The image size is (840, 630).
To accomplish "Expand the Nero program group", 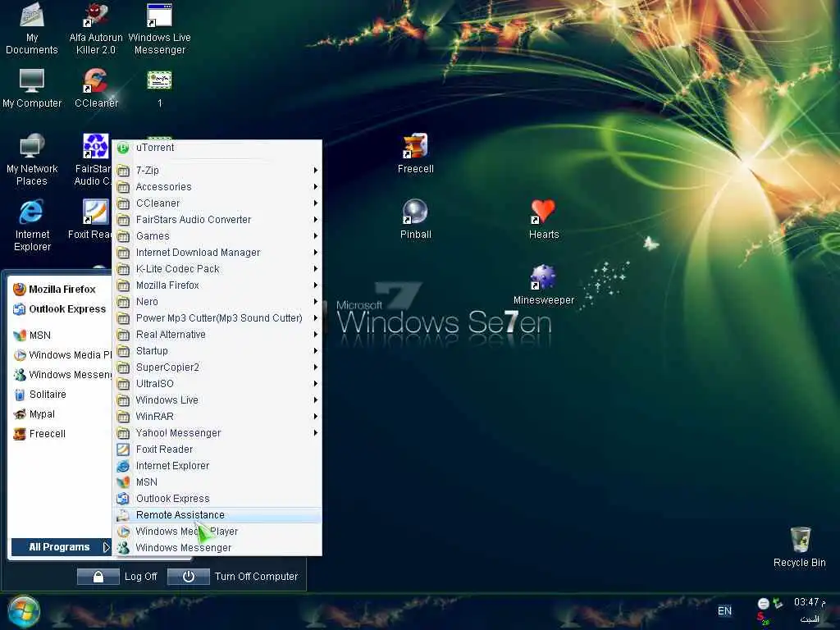I will [x=218, y=302].
